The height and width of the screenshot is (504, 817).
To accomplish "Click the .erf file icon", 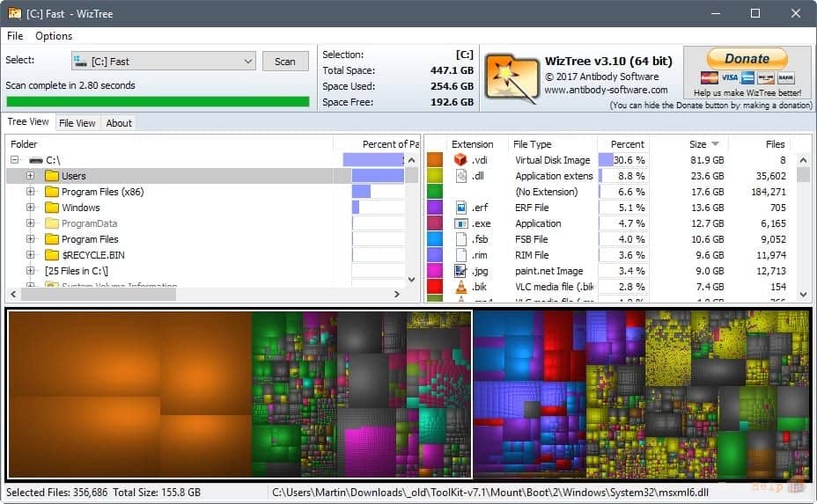I will pyautogui.click(x=461, y=208).
